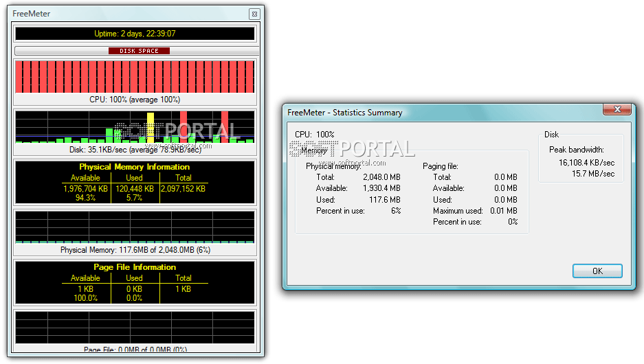
Task: Click the Page File graph
Action: pos(135,328)
